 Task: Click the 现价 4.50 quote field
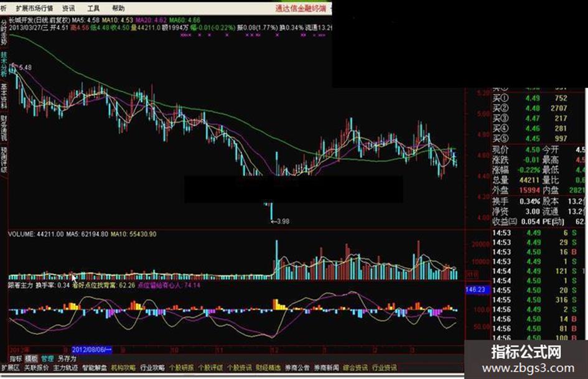tap(516, 150)
